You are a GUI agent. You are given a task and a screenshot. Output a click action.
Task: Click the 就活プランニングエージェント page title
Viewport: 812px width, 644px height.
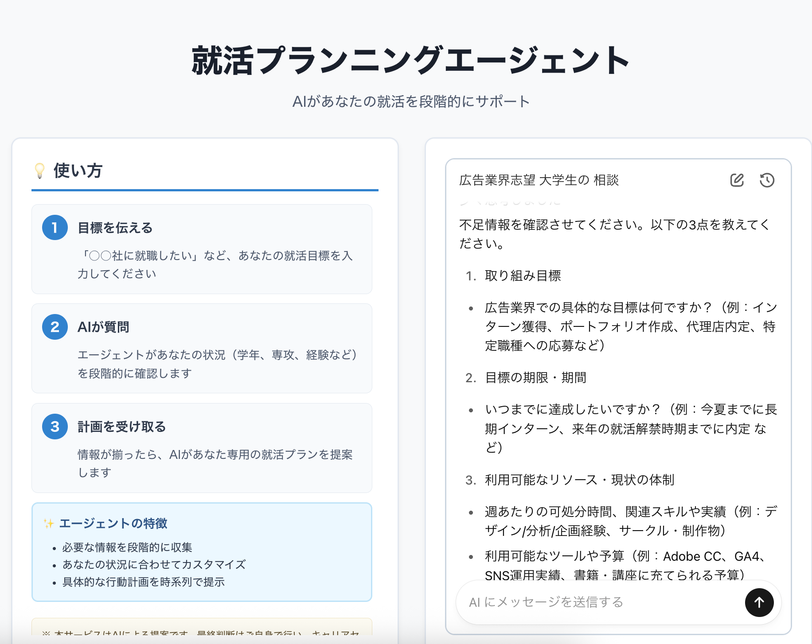coord(411,61)
